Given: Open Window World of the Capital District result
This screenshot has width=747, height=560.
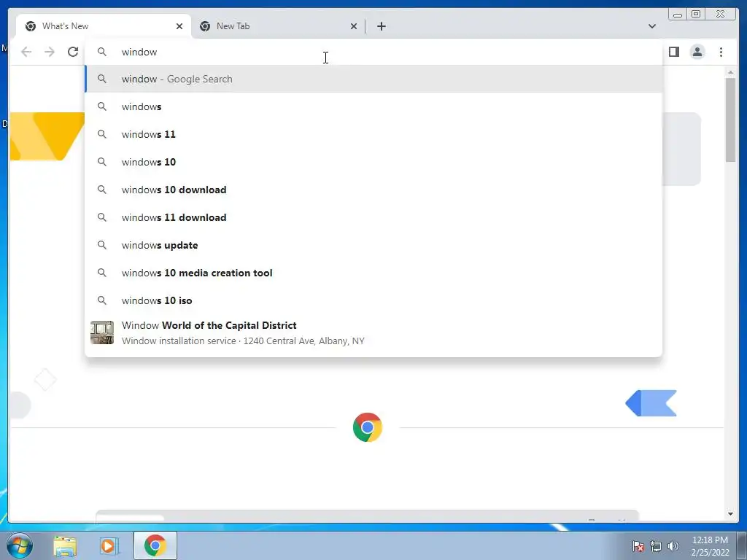Looking at the screenshot, I should tap(373, 332).
